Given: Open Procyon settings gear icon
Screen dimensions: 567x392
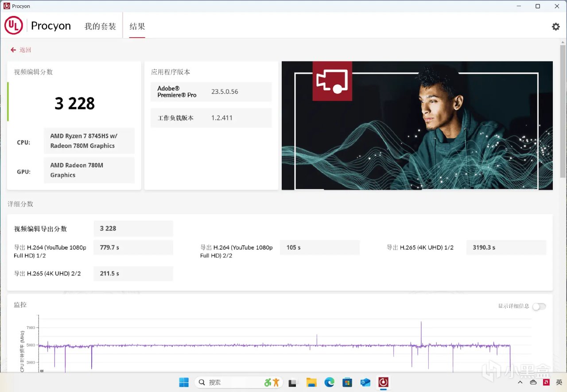Looking at the screenshot, I should pyautogui.click(x=555, y=27).
